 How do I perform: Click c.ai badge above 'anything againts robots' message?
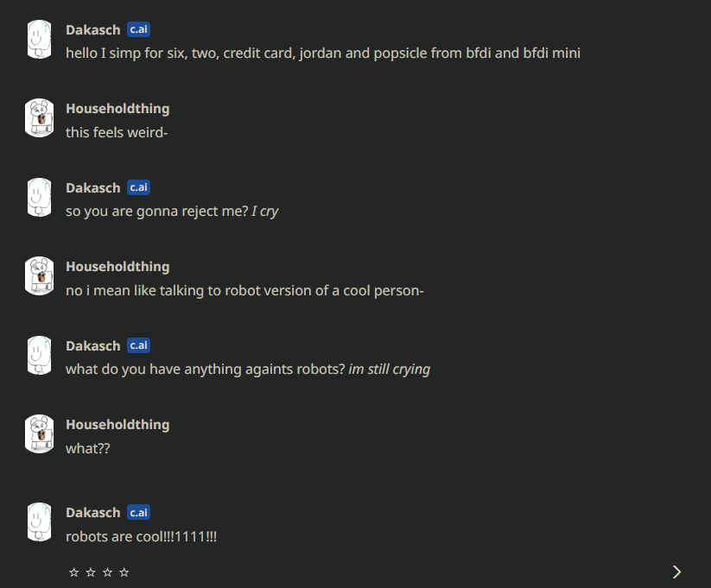(x=138, y=345)
